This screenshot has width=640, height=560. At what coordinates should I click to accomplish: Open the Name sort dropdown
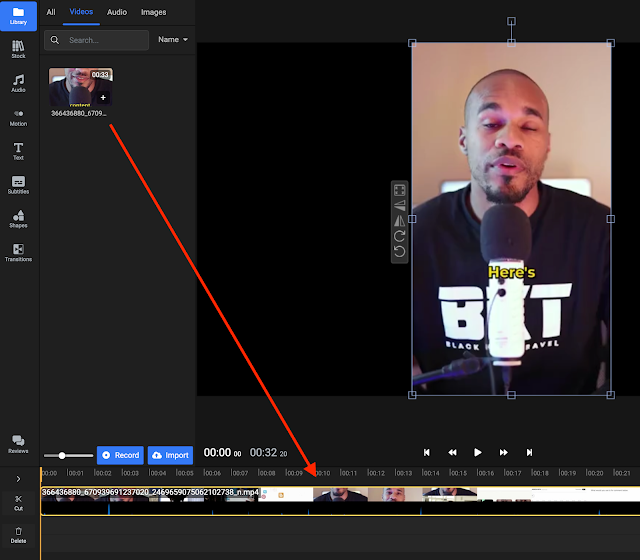[x=173, y=40]
